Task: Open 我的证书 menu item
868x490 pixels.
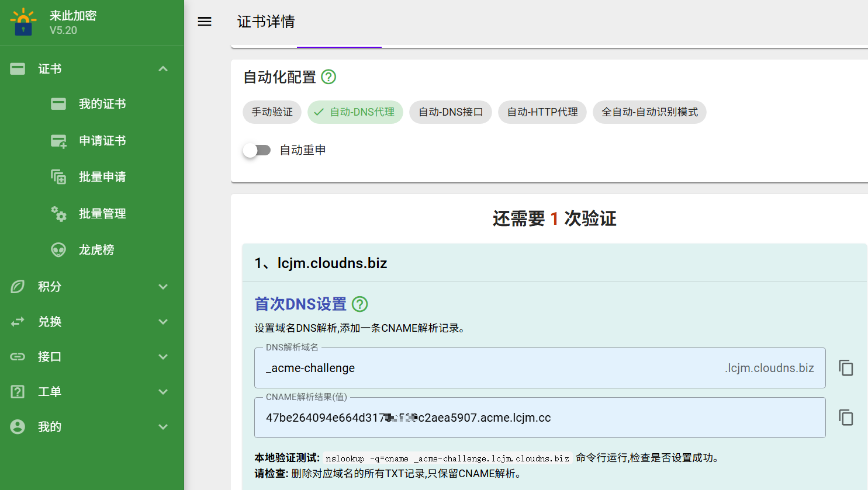Action: [102, 104]
